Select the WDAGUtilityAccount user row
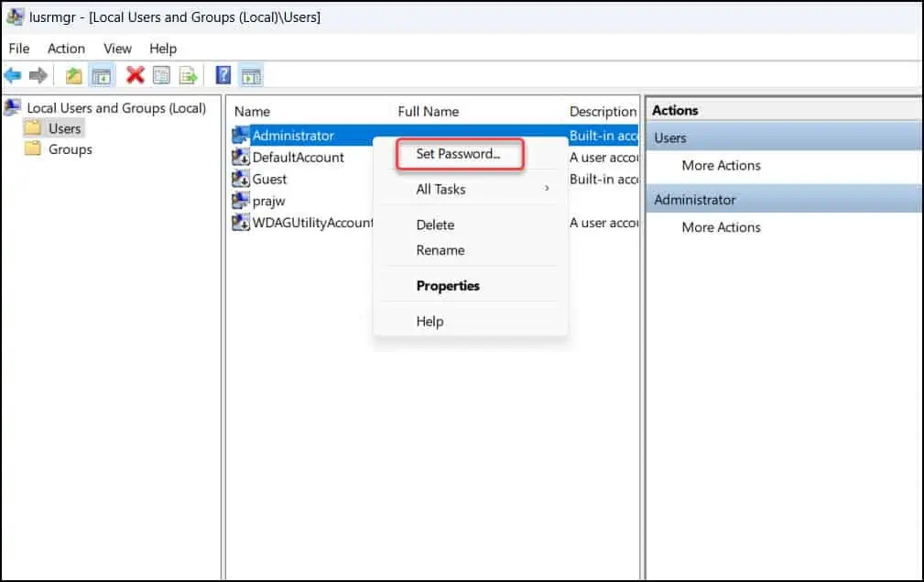 coord(312,223)
